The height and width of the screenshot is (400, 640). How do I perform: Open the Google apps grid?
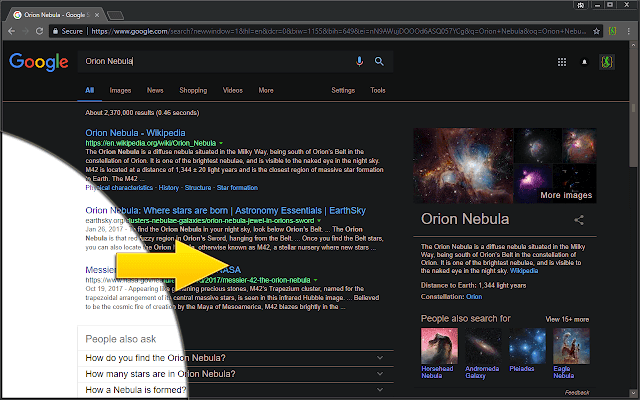[x=562, y=62]
